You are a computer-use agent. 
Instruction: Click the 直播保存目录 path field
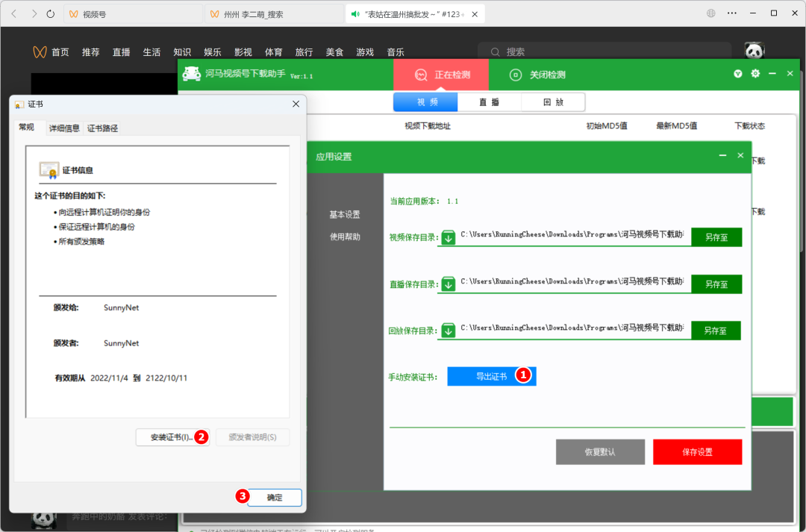coord(572,281)
